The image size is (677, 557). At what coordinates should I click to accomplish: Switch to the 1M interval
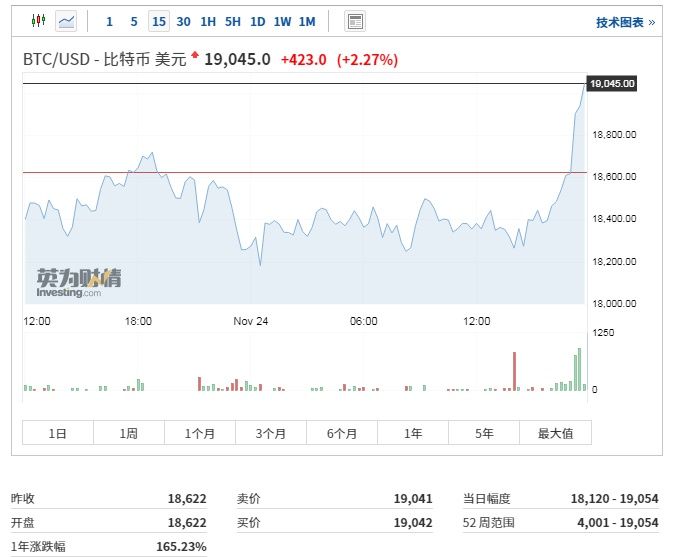point(307,21)
